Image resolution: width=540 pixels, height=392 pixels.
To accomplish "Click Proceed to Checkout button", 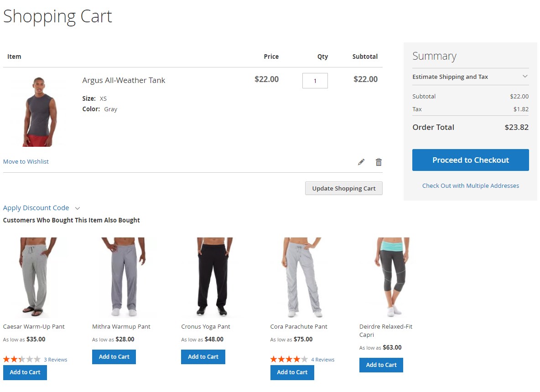I will [x=470, y=160].
